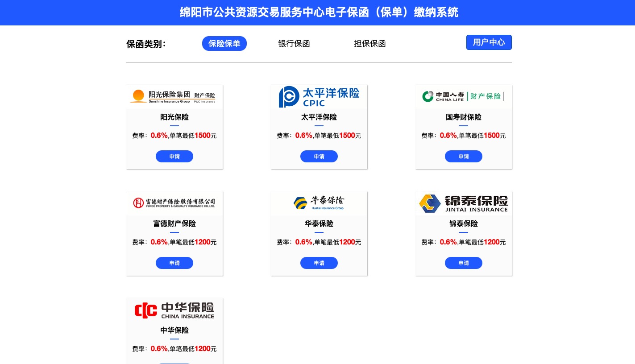Click the 申请 button for 阳光保险
The height and width of the screenshot is (364, 635).
click(x=174, y=157)
